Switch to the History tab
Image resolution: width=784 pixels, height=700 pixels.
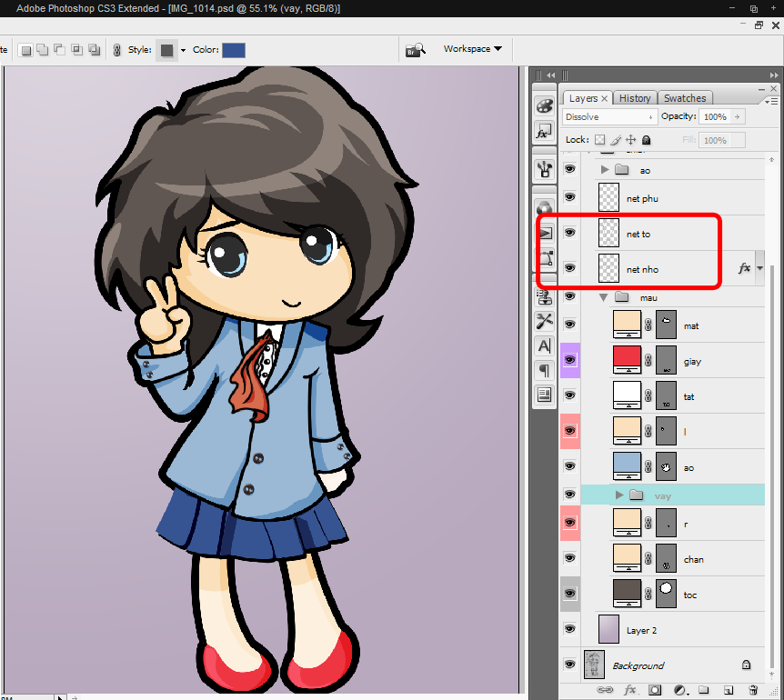point(635,98)
